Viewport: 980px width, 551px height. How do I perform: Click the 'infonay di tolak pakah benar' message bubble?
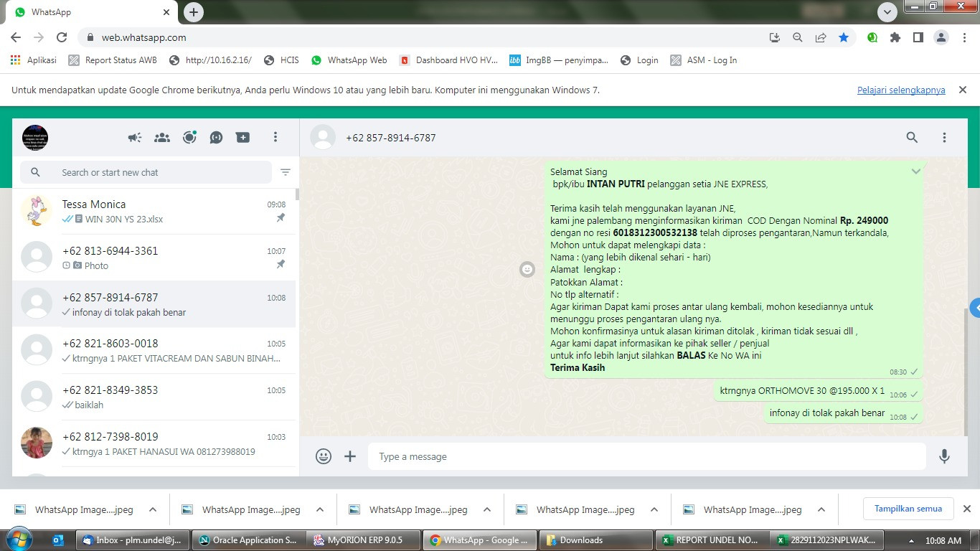[x=843, y=413]
